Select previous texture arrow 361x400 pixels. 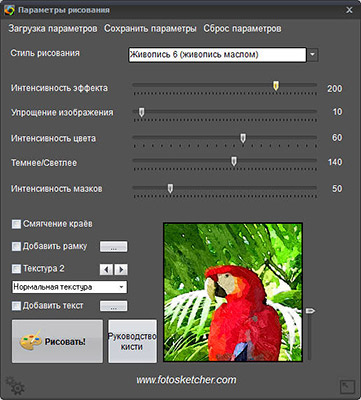106,269
